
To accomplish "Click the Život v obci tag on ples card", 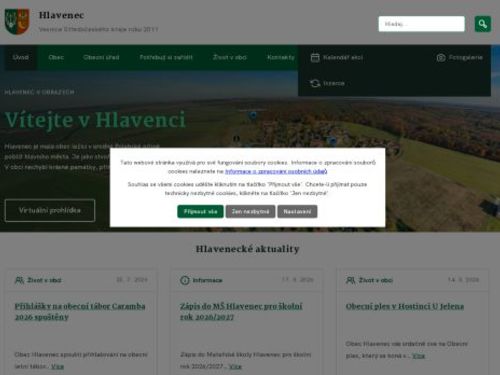I will coord(376,280).
